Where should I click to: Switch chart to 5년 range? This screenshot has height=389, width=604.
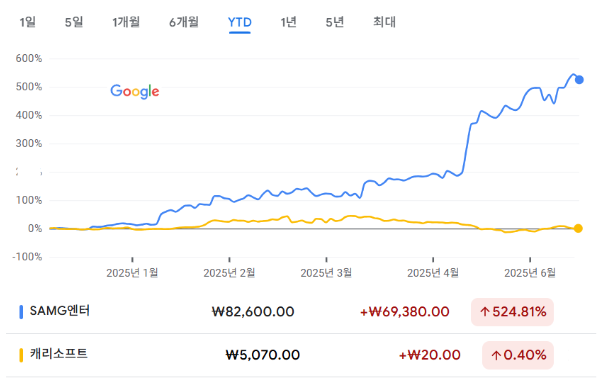point(335,22)
